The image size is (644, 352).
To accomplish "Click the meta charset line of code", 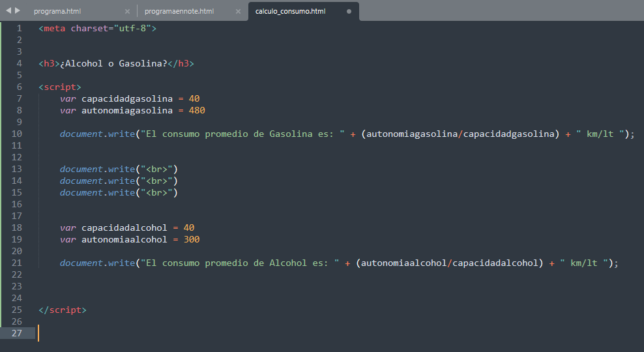I will click(x=98, y=28).
